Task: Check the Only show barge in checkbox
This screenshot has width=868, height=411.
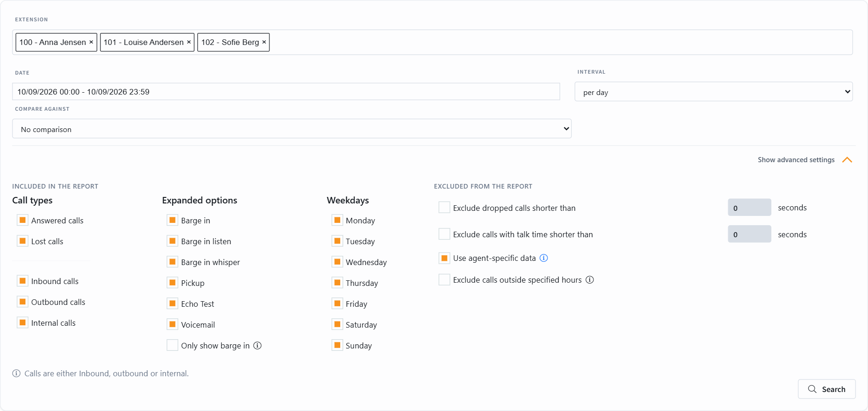Action: coord(173,345)
